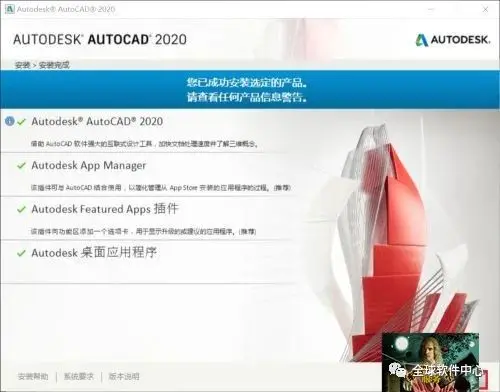Click the description under Autodesk Featured Apps 插件
This screenshot has height=392, width=500.
[143, 231]
